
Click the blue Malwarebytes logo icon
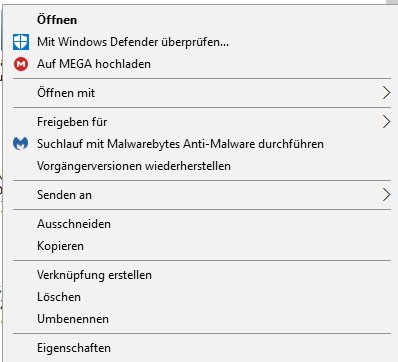click(x=21, y=144)
